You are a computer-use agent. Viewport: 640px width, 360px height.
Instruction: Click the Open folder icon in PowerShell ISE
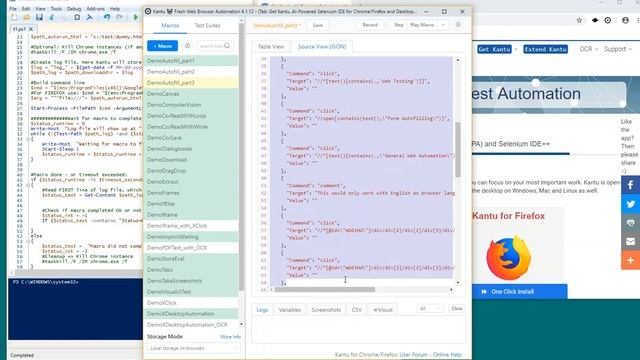coord(27,17)
